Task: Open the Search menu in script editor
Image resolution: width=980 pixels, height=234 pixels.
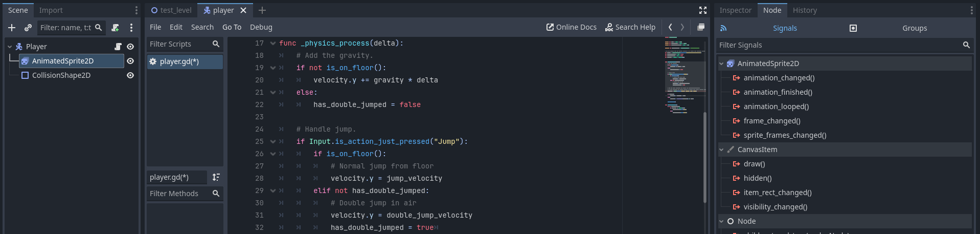Action: click(x=202, y=27)
